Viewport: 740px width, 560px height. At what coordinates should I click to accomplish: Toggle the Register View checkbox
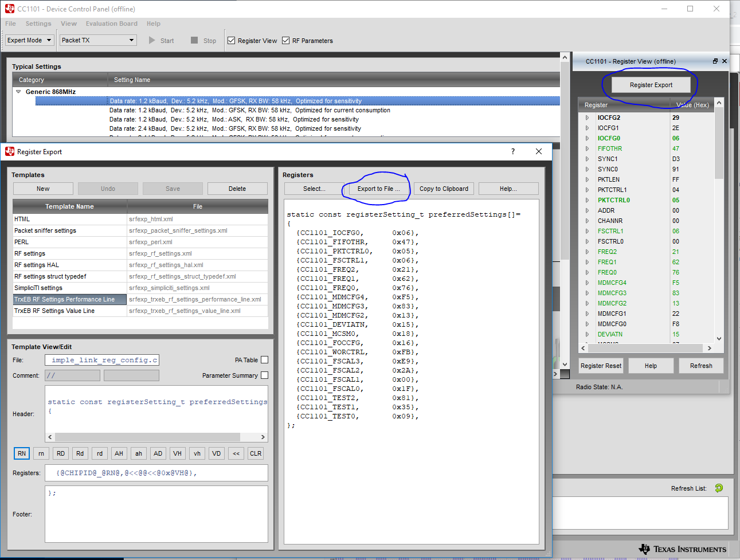coord(232,41)
